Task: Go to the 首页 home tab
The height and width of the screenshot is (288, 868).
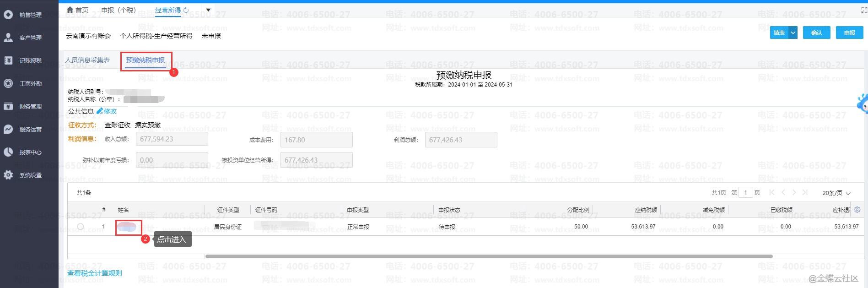Action: pos(77,10)
